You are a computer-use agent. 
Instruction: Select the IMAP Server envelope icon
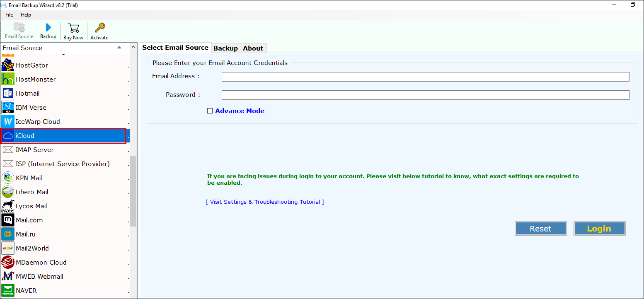(8, 150)
